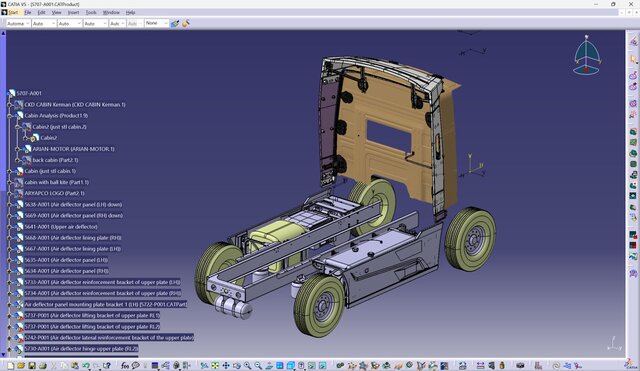Select 'Cabin (just stl cabin.1)' in tree
The height and width of the screenshot is (371, 640).
(x=50, y=171)
